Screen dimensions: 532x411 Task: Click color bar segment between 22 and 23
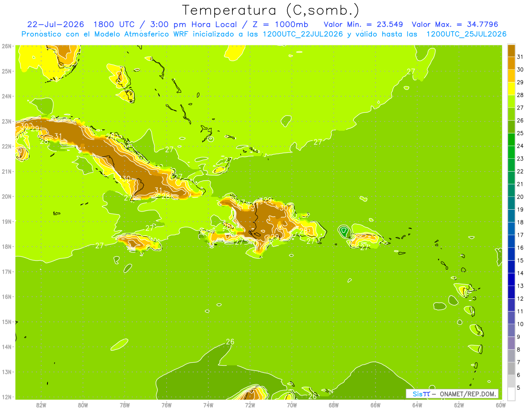pos(511,165)
